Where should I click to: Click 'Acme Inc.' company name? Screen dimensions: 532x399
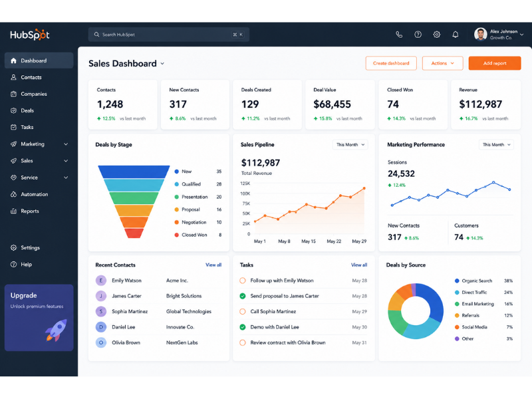click(177, 281)
